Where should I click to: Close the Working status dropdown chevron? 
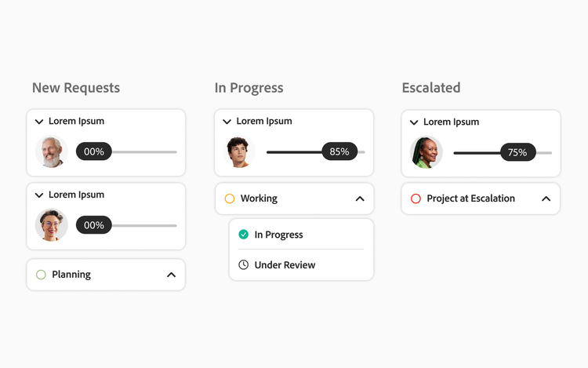(x=360, y=199)
